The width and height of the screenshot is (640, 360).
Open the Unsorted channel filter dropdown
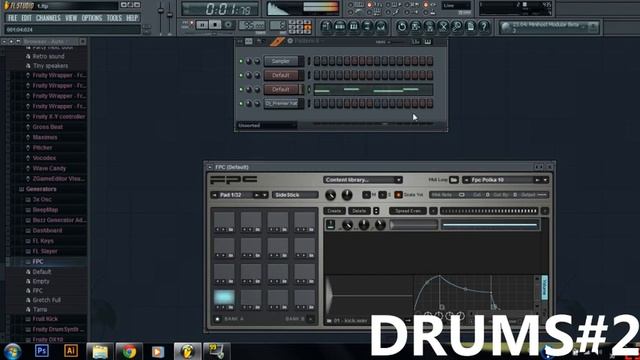267,126
